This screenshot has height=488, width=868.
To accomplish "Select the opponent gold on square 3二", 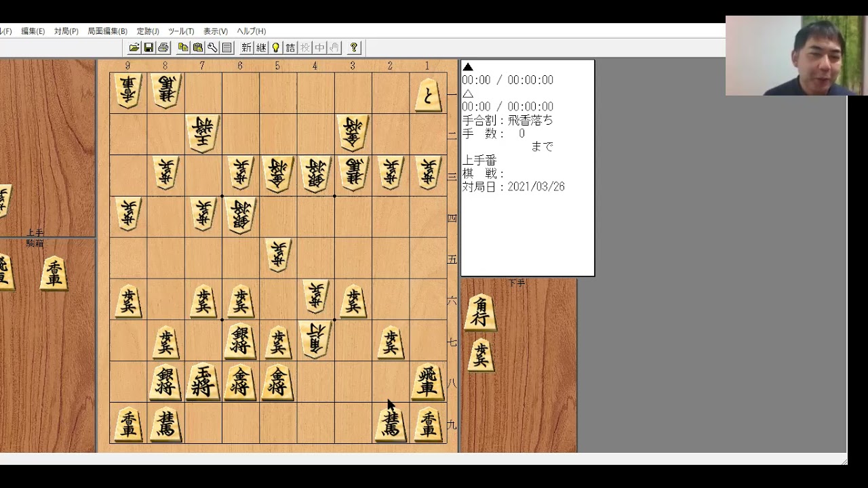I will pyautogui.click(x=353, y=133).
